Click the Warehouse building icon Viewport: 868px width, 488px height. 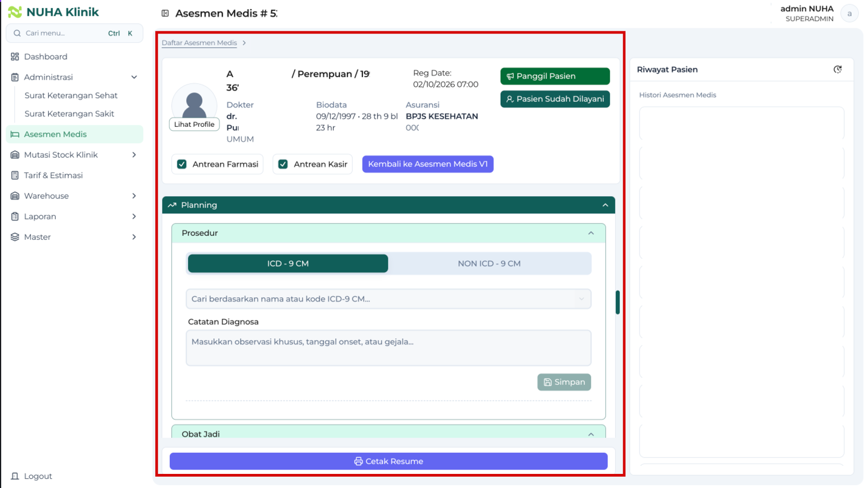click(x=15, y=196)
